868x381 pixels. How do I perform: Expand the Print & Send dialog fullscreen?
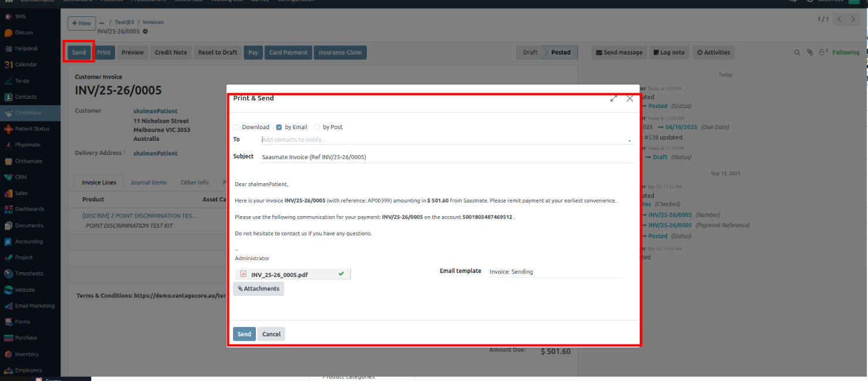[613, 99]
